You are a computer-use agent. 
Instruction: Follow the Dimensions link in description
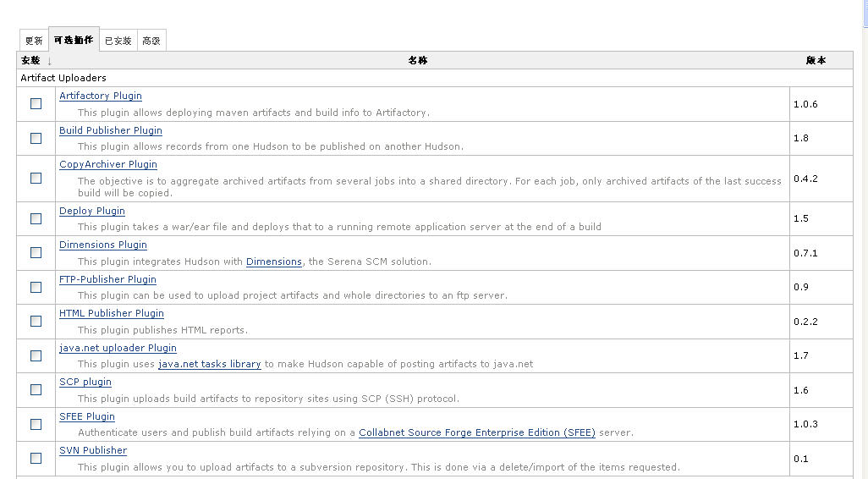(x=274, y=262)
